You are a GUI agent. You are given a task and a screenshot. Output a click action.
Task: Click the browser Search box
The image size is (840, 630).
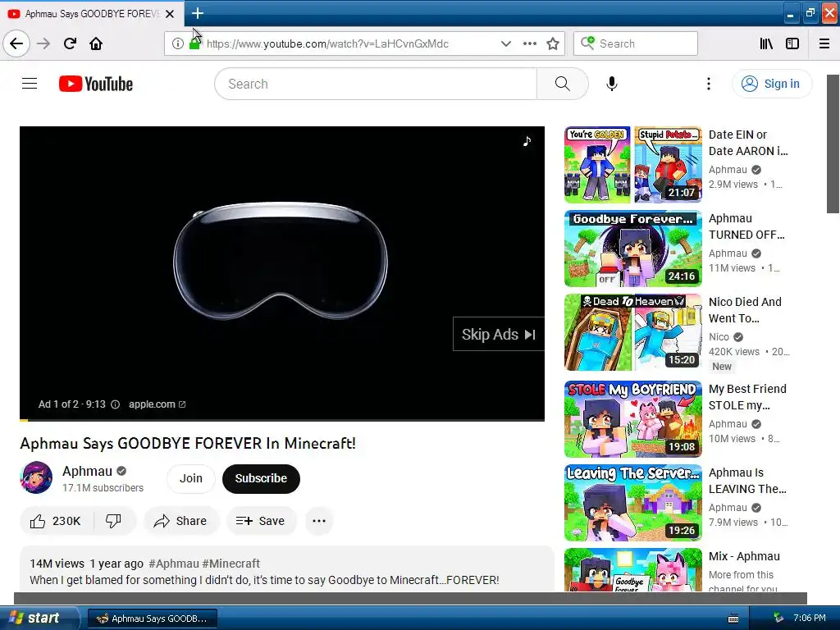[636, 43]
